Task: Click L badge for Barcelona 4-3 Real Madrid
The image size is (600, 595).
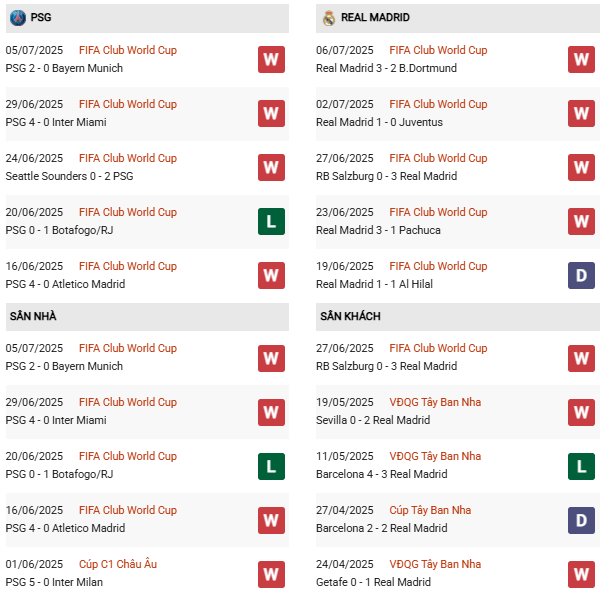Action: [581, 465]
